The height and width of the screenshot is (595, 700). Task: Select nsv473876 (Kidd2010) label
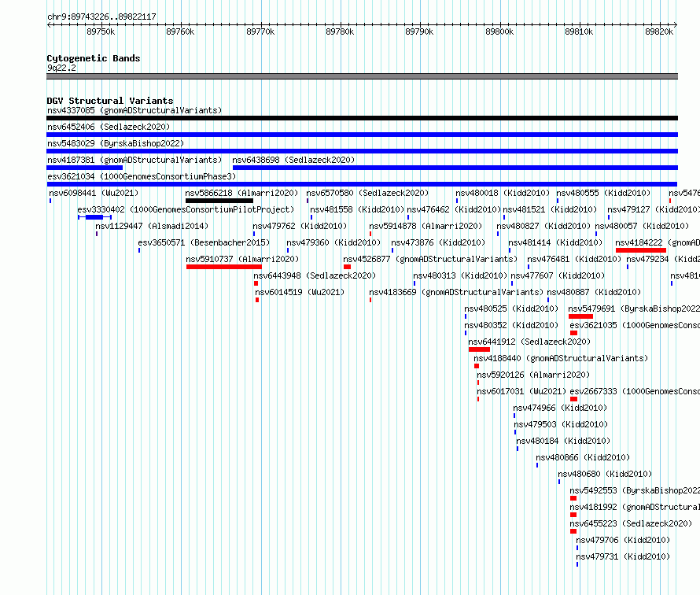coord(438,242)
